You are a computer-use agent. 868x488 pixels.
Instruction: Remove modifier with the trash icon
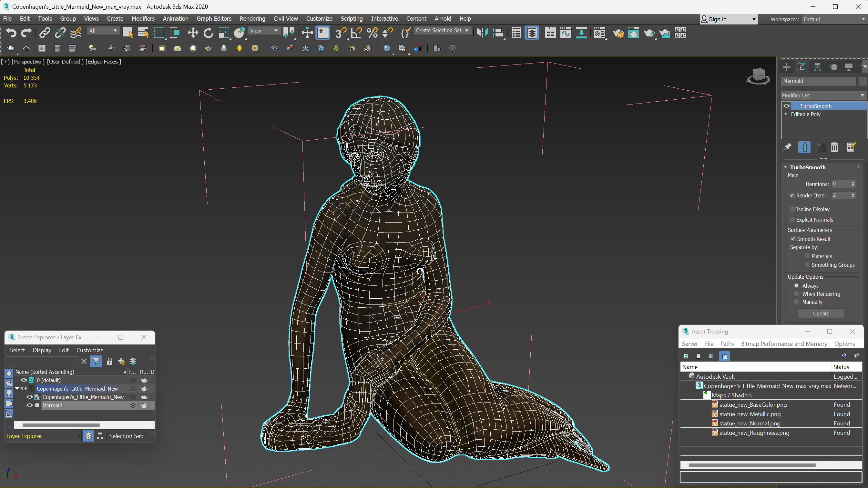click(834, 147)
